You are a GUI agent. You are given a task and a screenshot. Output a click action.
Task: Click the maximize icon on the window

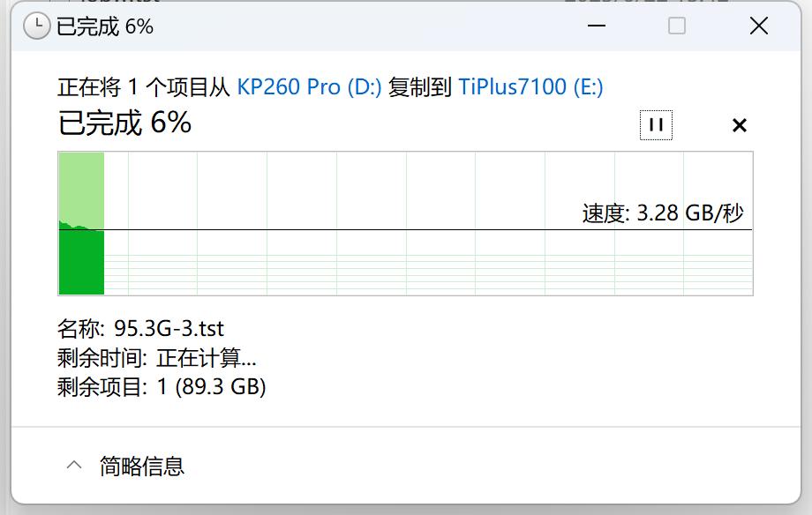(676, 26)
